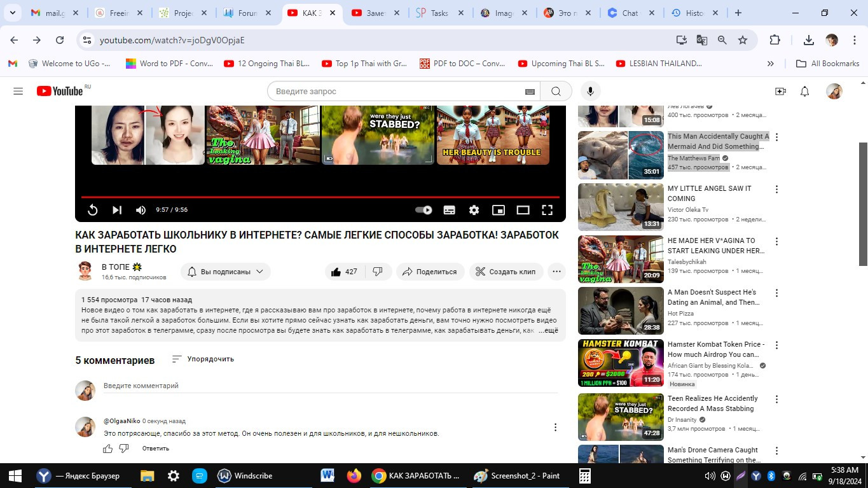Switch to the Tasks browser tab
This screenshot has height=488, width=868.
(439, 13)
